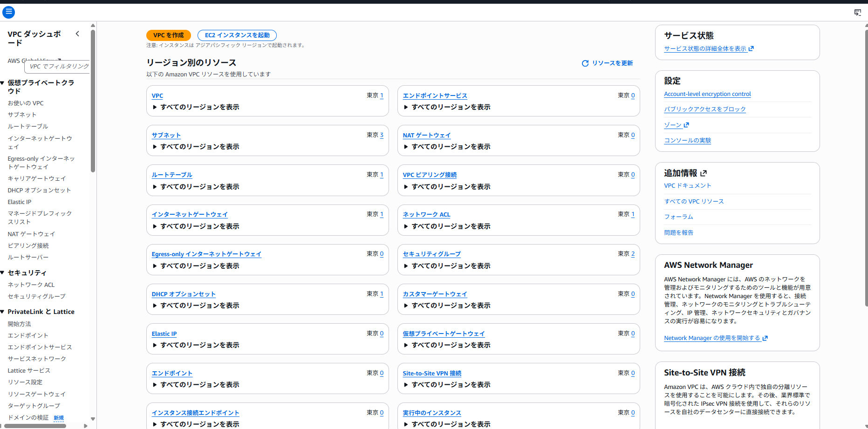Screen dimensions: 868x429
Task: Click the main page vertical scrollbar
Action: tap(866, 168)
